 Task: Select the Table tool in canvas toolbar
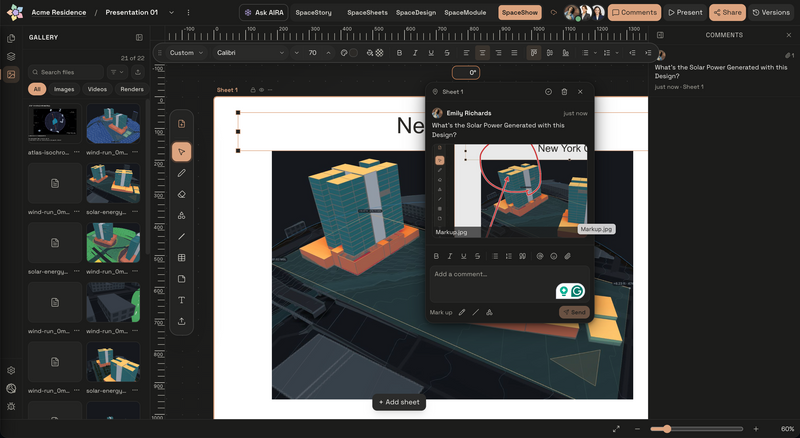click(181, 258)
